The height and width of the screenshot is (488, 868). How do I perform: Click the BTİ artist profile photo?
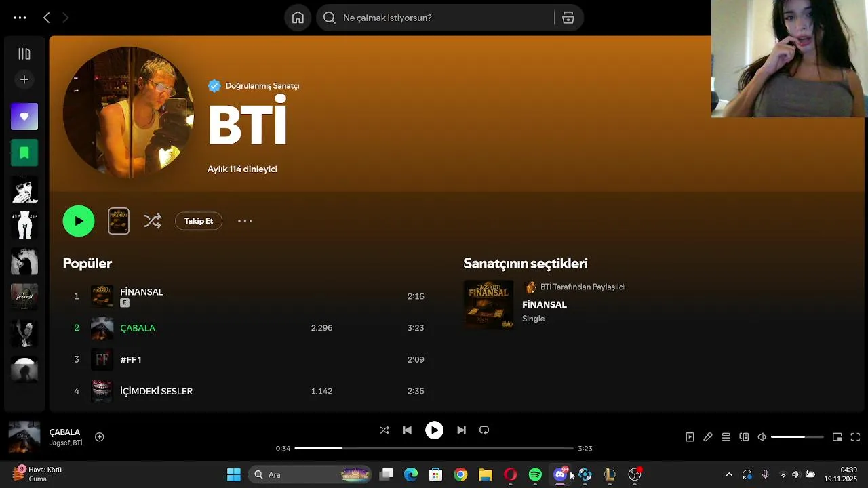pyautogui.click(x=128, y=113)
